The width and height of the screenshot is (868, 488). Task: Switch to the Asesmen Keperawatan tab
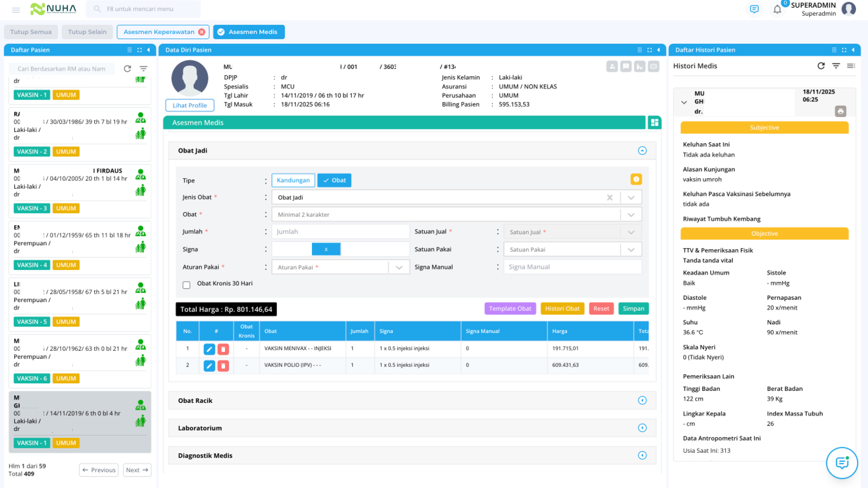click(x=158, y=32)
